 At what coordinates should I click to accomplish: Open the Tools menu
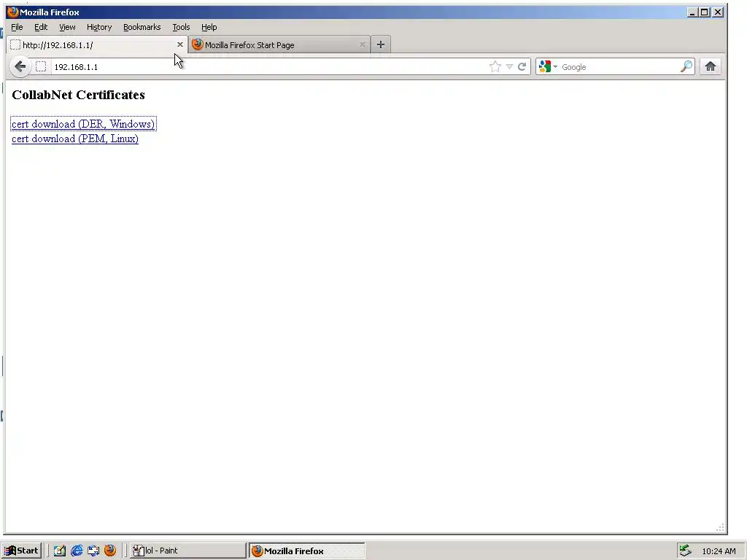[x=181, y=27]
